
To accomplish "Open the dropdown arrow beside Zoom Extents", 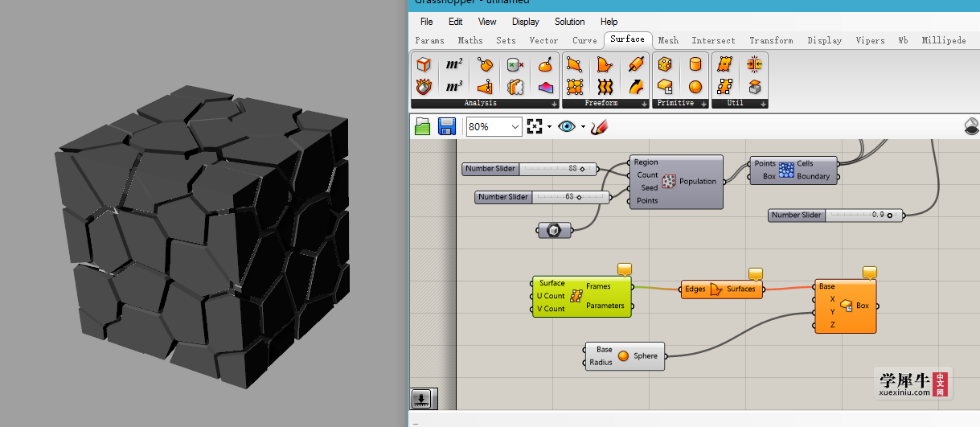I will (549, 127).
